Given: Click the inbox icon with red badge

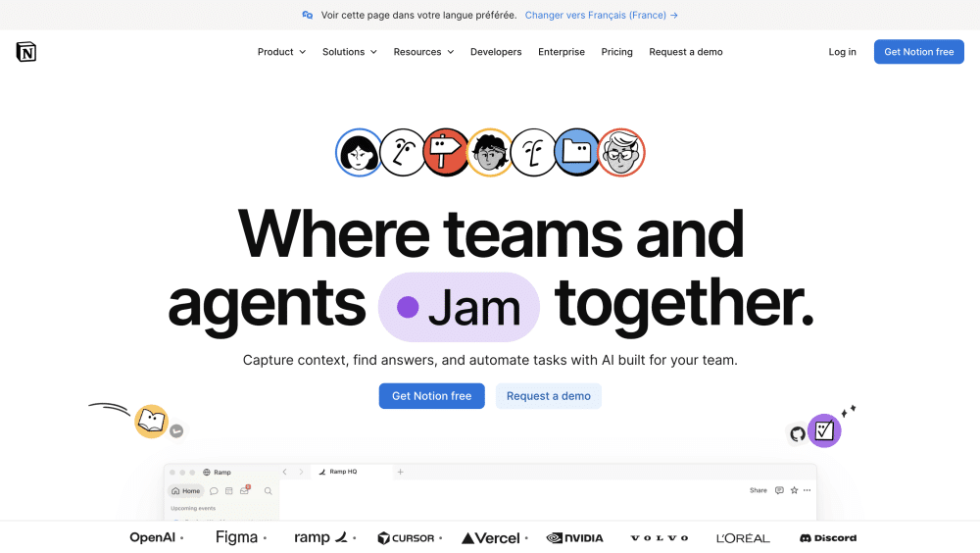Looking at the screenshot, I should (x=244, y=490).
